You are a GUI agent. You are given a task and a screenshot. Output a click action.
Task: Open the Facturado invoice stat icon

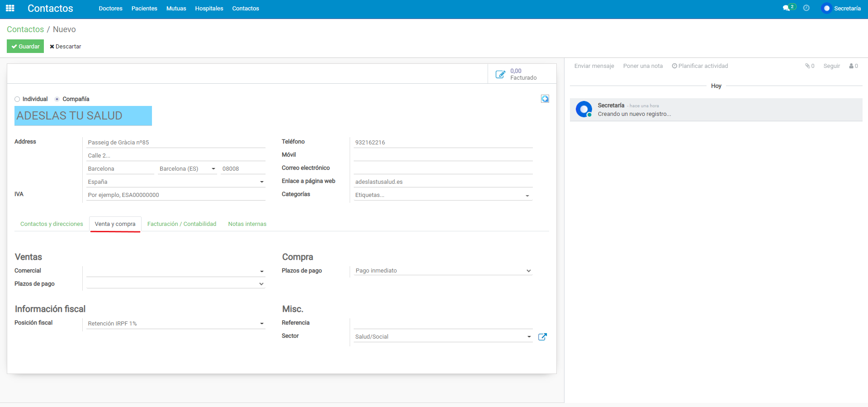coord(500,74)
